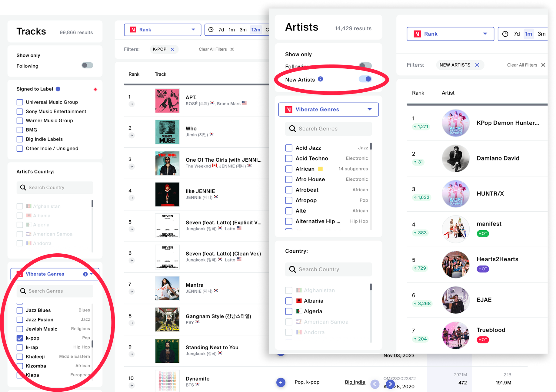The image size is (556, 392).
Task: Open the Big Indie label link
Action: (x=355, y=382)
